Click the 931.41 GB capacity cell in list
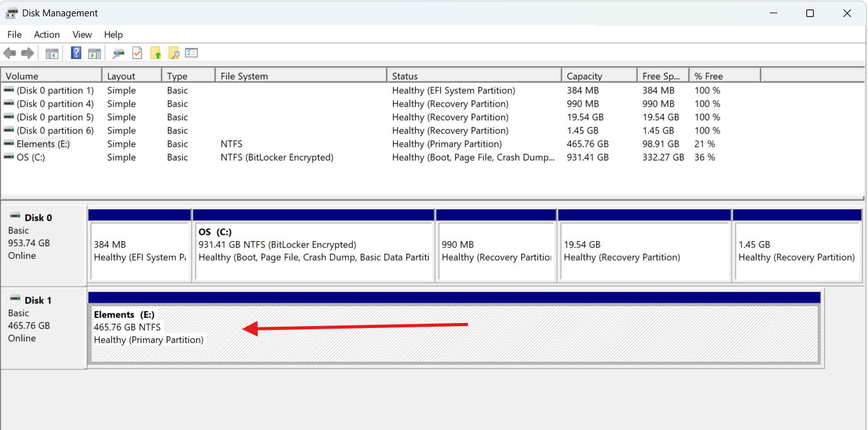This screenshot has height=430, width=868. 588,157
